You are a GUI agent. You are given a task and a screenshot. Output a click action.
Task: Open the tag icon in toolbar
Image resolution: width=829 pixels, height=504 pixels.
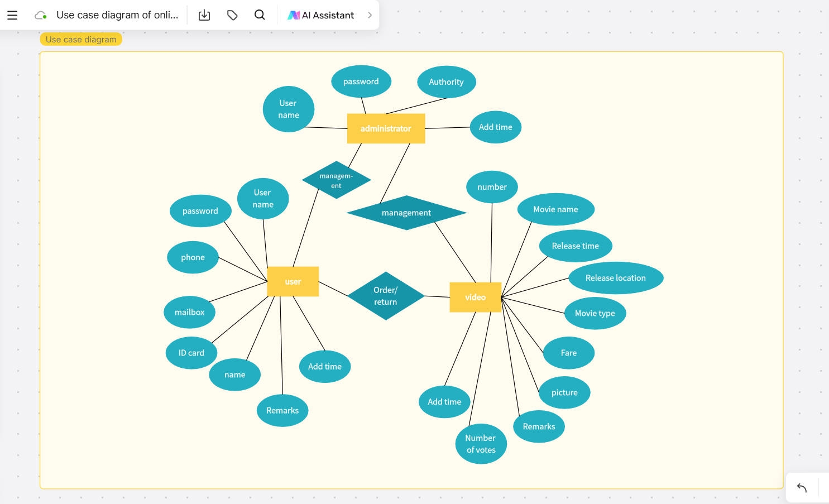232,15
